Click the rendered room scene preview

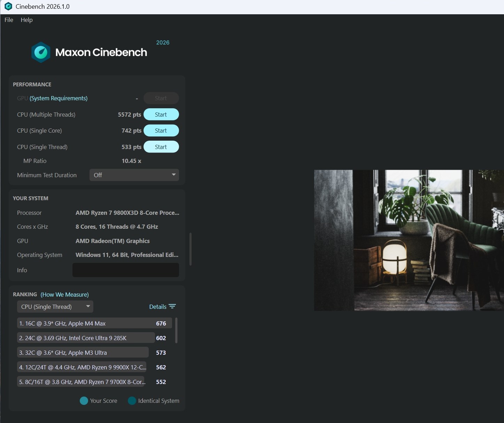pyautogui.click(x=409, y=240)
